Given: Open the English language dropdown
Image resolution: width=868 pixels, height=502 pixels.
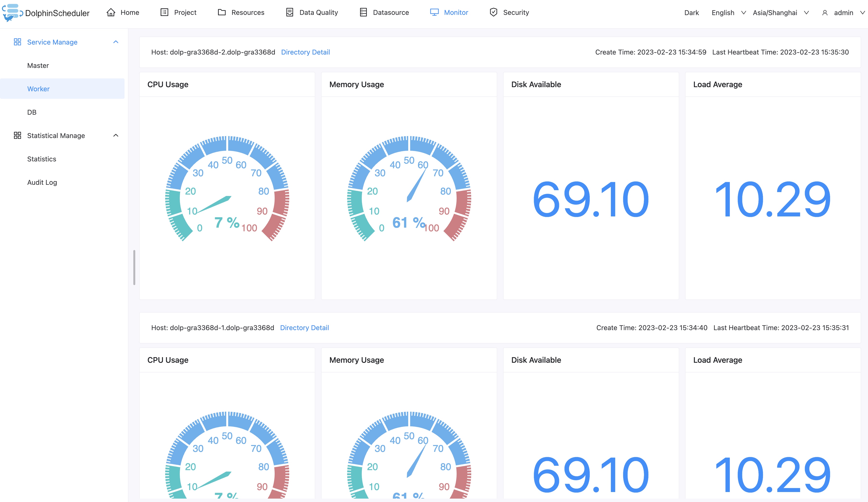Looking at the screenshot, I should 728,13.
